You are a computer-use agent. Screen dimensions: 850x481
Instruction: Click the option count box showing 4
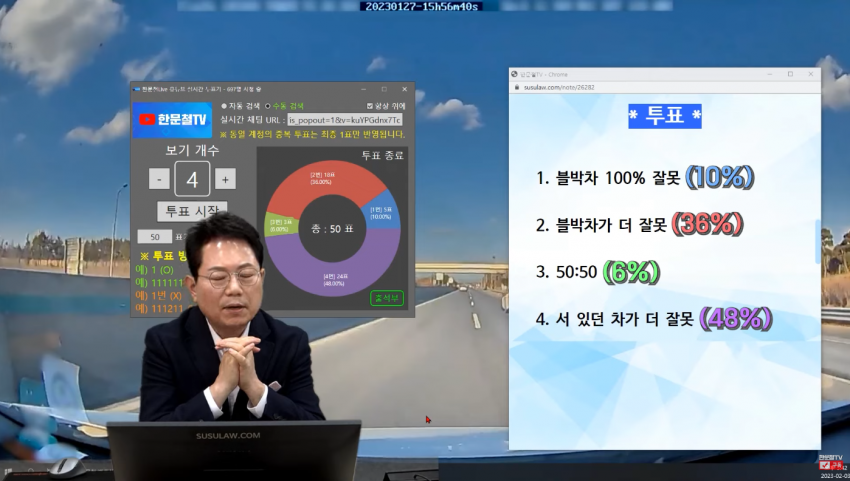(x=192, y=179)
